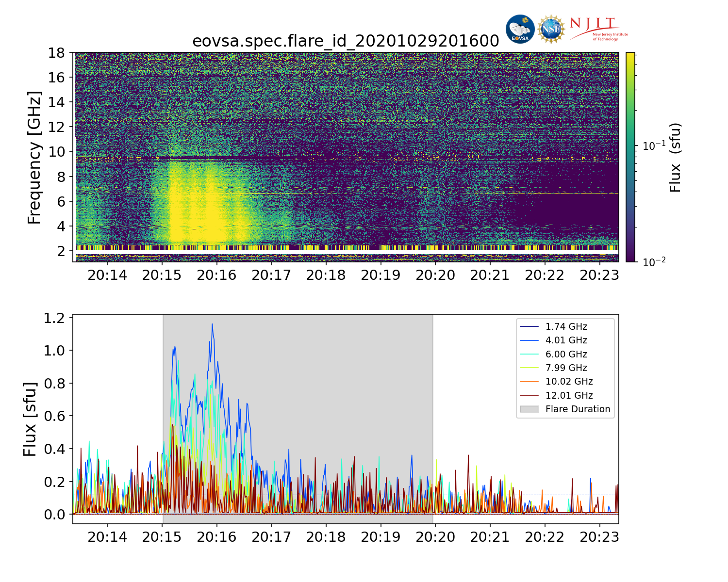Click the NSF logo emblem
Screen dimensions: 728x582
click(551, 30)
